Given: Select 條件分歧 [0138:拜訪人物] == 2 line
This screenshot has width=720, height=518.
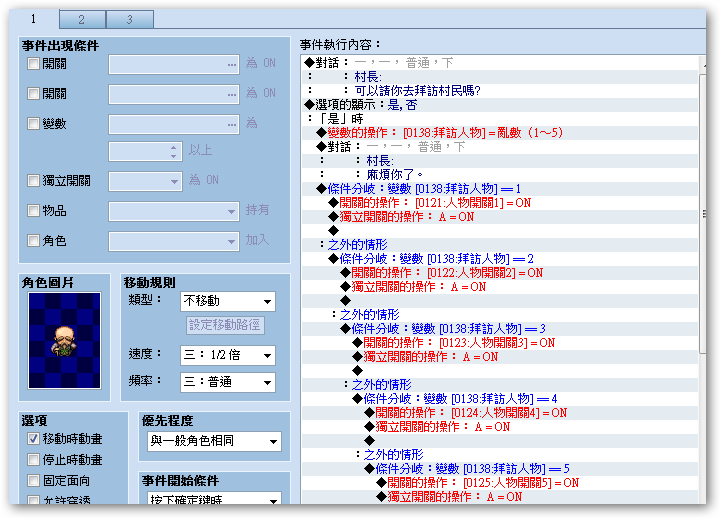Looking at the screenshot, I should click(x=500, y=259).
